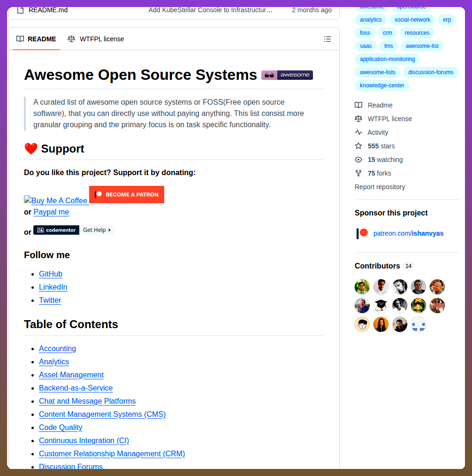Jump to Backend-as-a-Service section
The height and width of the screenshot is (476, 472).
click(76, 388)
